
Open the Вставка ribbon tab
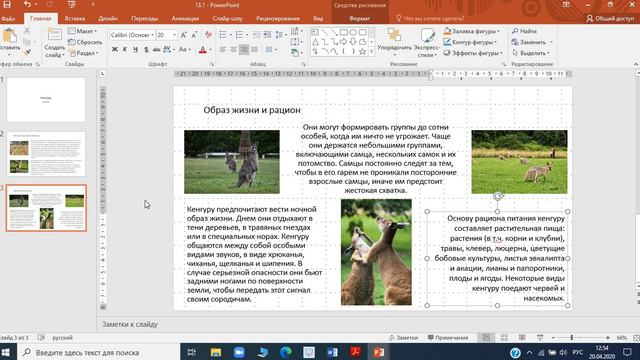(75, 18)
